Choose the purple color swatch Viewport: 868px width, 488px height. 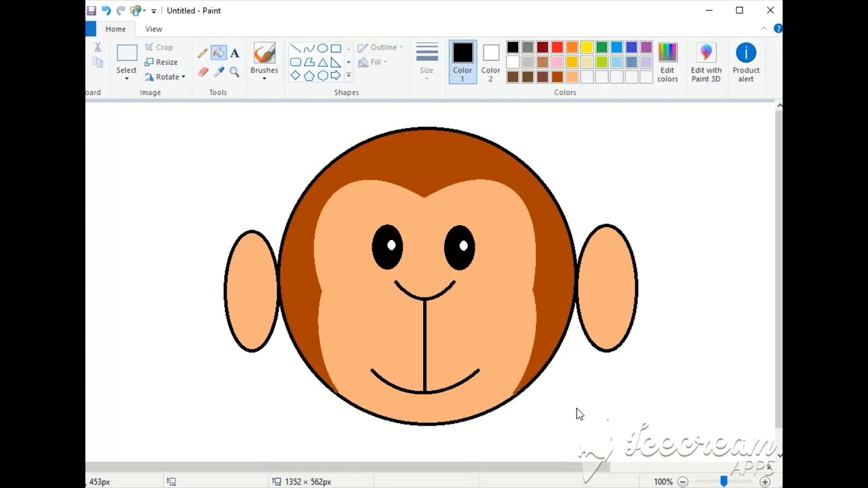pos(646,47)
